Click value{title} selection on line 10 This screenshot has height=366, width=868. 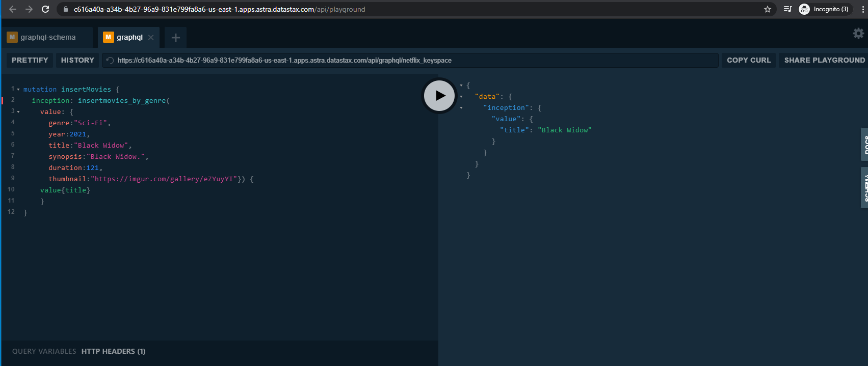[65, 190]
